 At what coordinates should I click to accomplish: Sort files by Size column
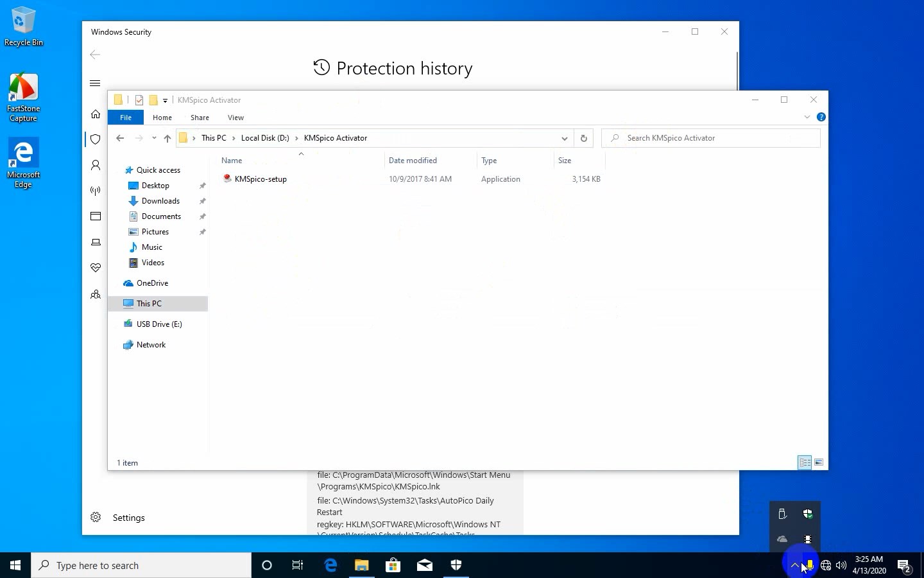[579, 161]
